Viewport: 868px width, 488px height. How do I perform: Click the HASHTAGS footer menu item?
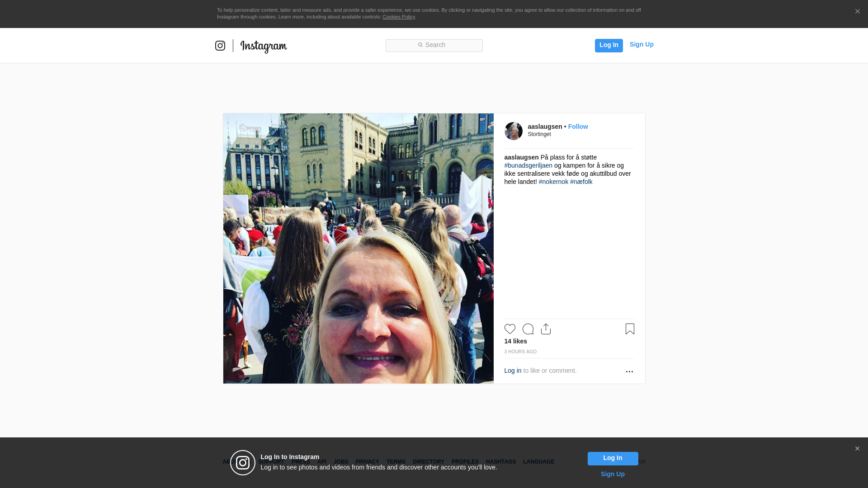coord(500,462)
